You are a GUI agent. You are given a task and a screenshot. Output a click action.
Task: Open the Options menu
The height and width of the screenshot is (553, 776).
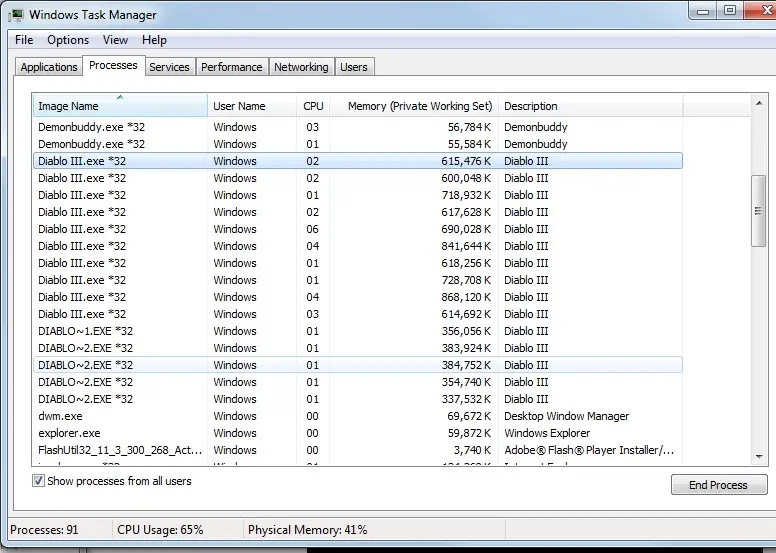pyautogui.click(x=68, y=40)
